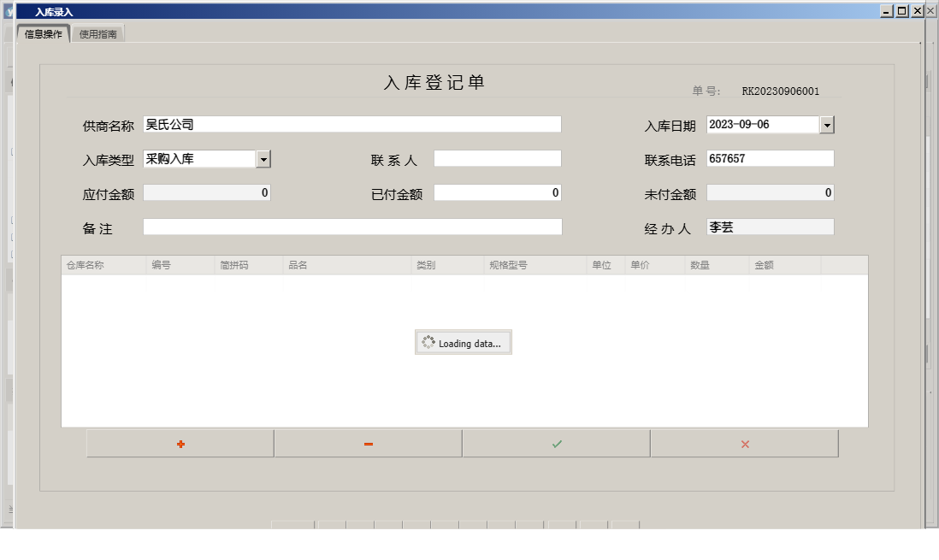Click the 经办人 field showing 李芸
The height and width of the screenshot is (560, 939).
(x=770, y=226)
